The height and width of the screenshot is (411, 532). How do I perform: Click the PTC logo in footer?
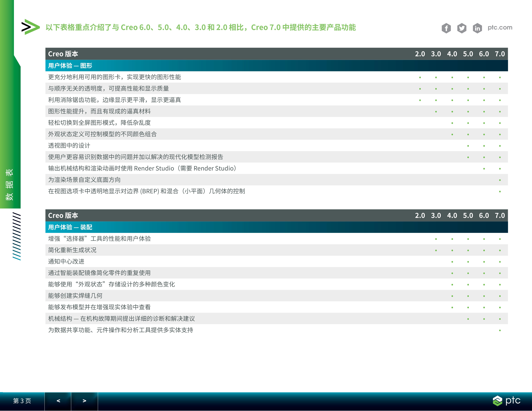(x=506, y=401)
